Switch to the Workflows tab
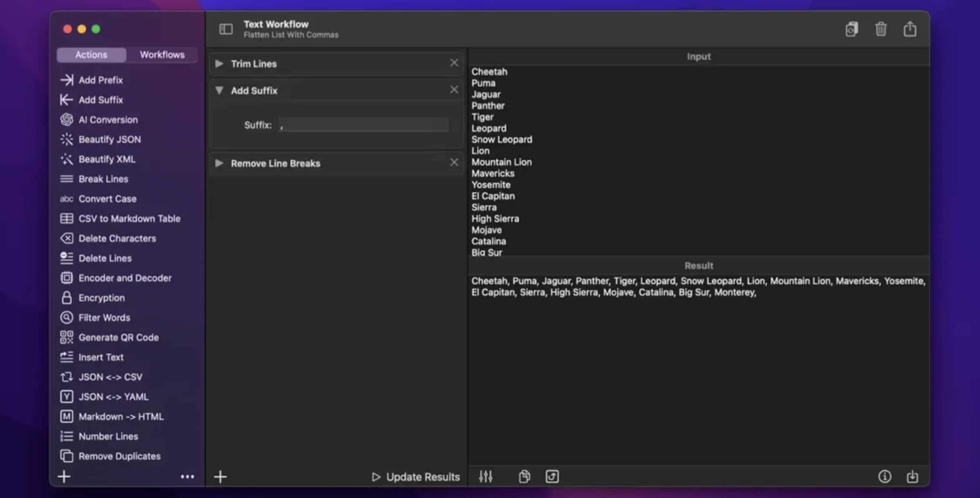Image resolution: width=980 pixels, height=498 pixels. tap(162, 55)
